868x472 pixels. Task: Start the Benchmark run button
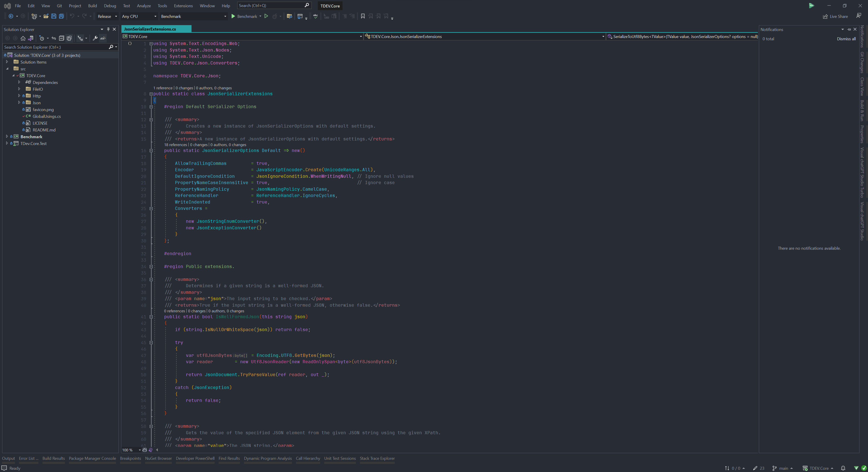click(x=244, y=16)
